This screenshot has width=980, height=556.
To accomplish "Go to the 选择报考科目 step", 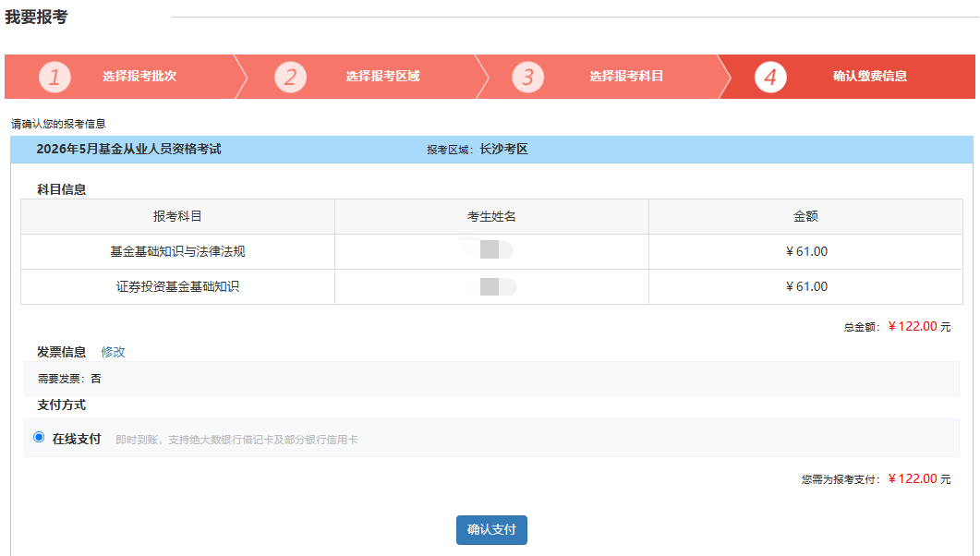I will [x=625, y=77].
